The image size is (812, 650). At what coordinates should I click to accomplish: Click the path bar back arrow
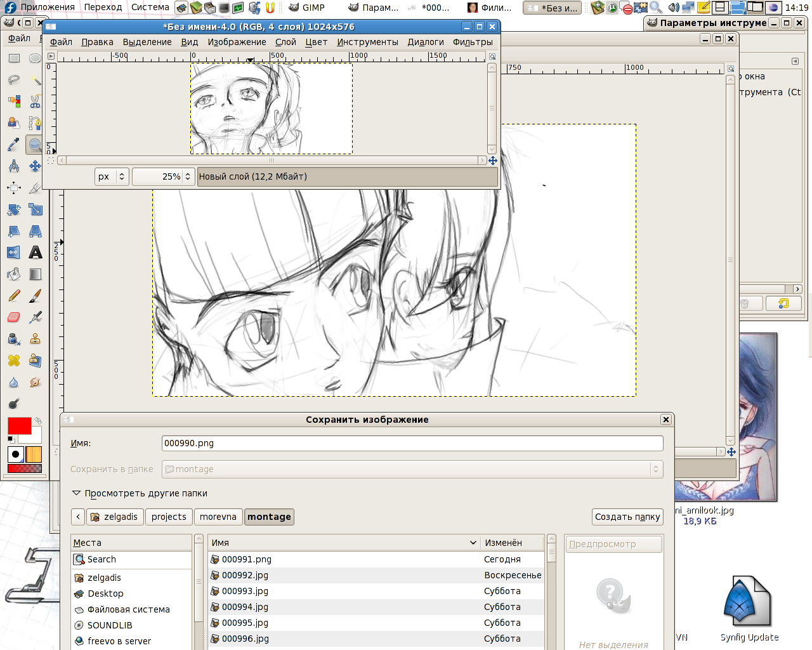point(78,517)
